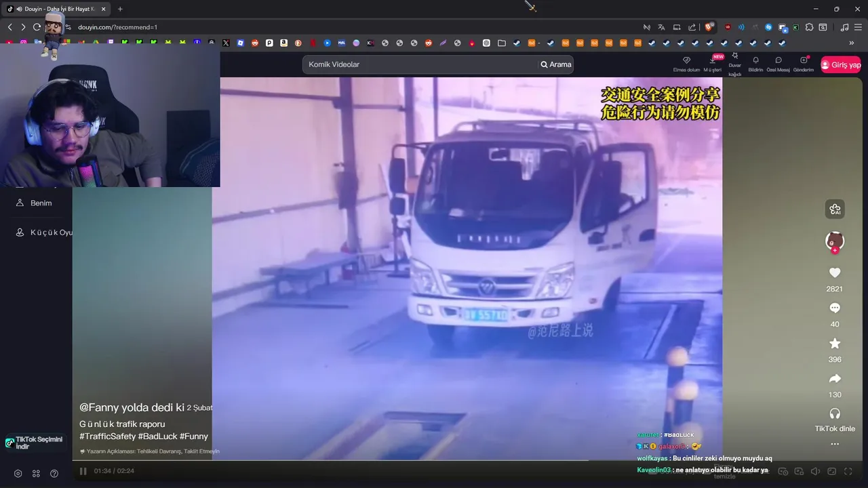The width and height of the screenshot is (868, 488).
Task: Open the browser hamburger main menu
Action: 858,27
